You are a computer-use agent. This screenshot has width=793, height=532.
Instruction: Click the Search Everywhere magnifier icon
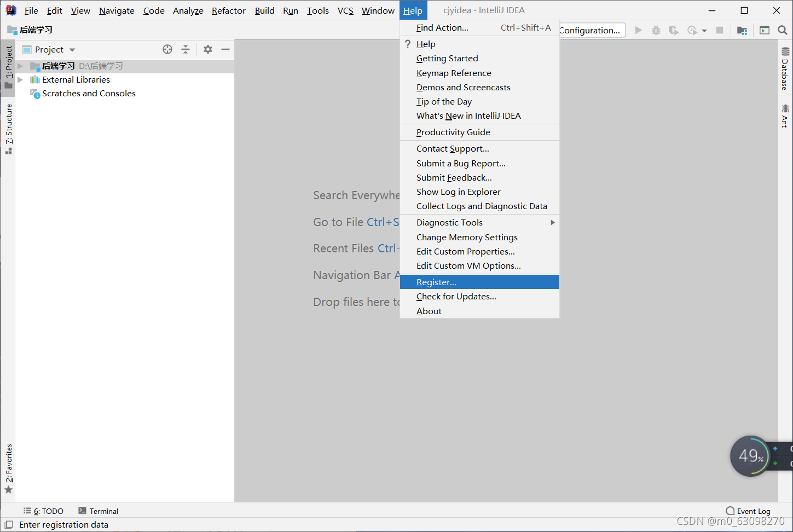783,30
